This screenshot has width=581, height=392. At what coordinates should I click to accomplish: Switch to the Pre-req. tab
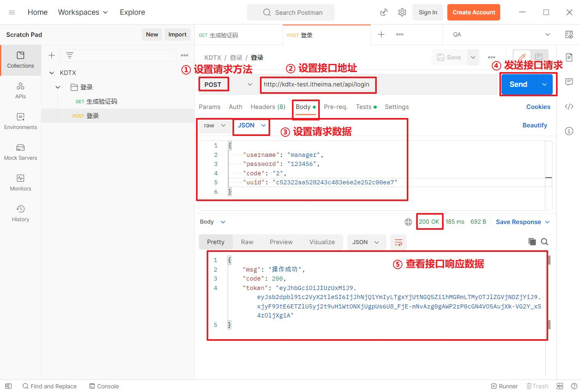(x=335, y=107)
